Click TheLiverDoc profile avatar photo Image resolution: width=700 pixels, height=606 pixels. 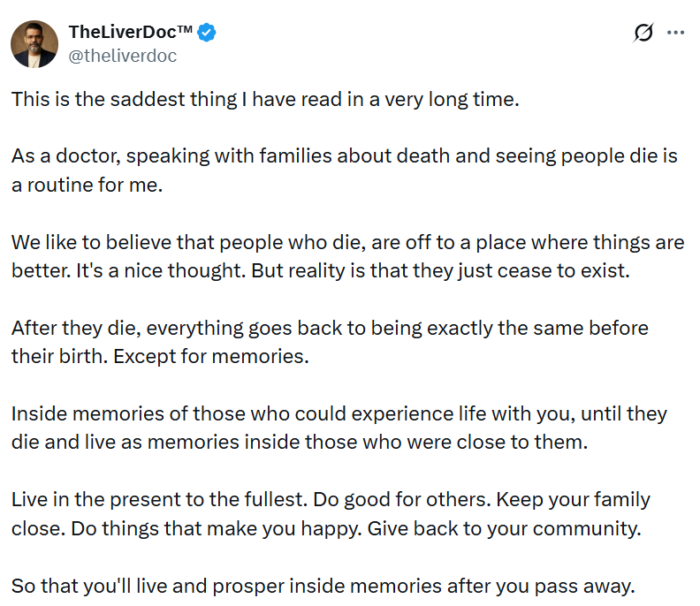pyautogui.click(x=34, y=43)
